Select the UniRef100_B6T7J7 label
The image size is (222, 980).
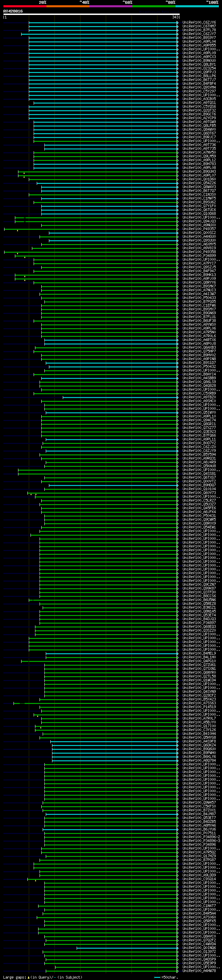199,80
